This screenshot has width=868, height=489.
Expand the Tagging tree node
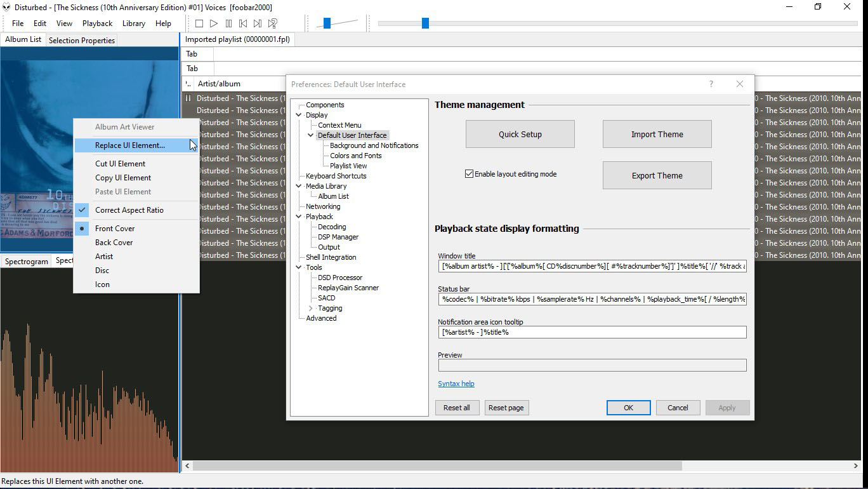coord(310,308)
